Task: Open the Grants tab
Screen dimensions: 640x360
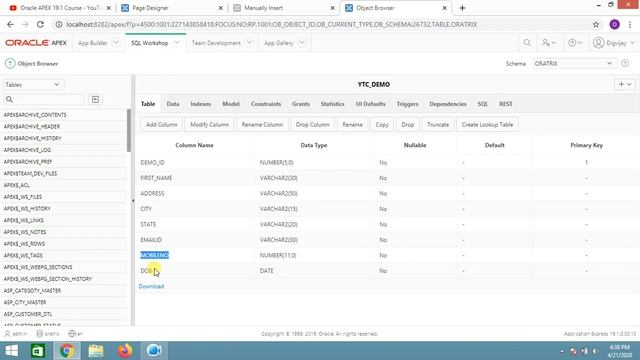Action: (301, 104)
